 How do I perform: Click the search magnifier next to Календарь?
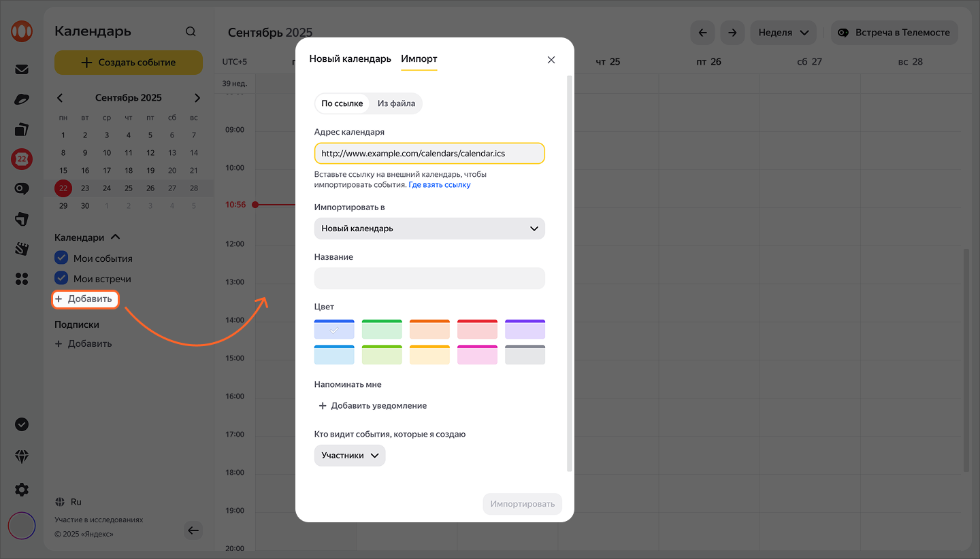191,31
